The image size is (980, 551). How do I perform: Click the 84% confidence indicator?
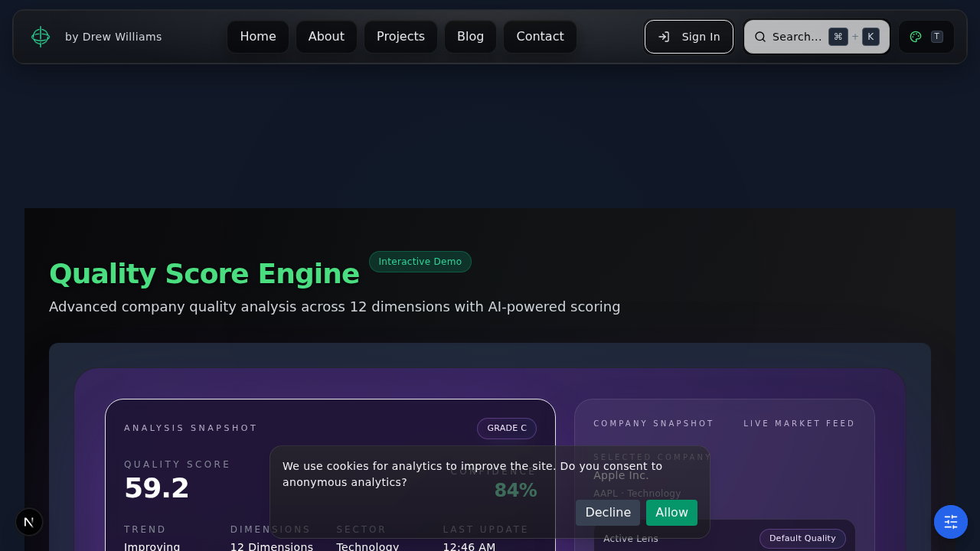(x=515, y=490)
